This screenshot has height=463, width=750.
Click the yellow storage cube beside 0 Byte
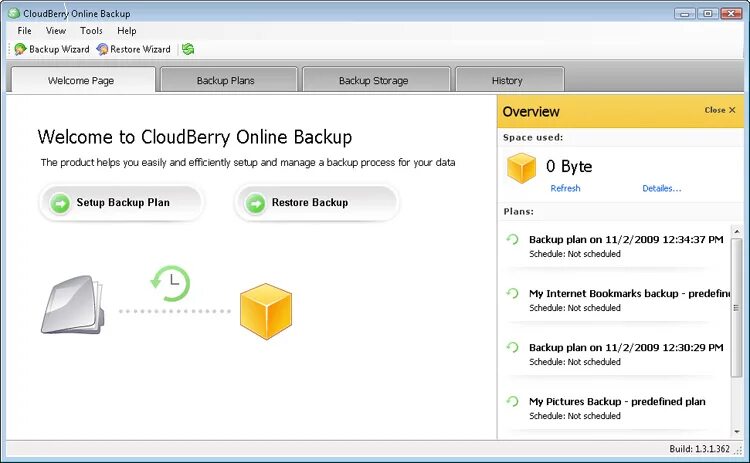pyautogui.click(x=521, y=168)
